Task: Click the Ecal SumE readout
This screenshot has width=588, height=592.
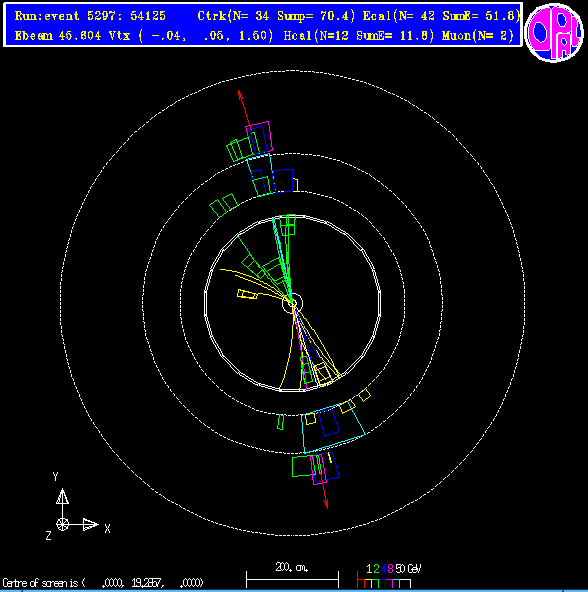Action: click(x=441, y=16)
